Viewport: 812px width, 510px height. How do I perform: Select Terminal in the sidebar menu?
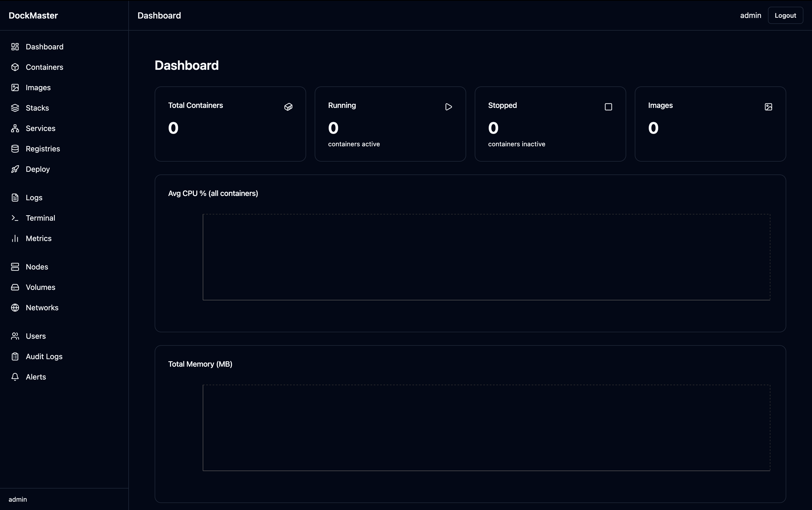tap(41, 218)
